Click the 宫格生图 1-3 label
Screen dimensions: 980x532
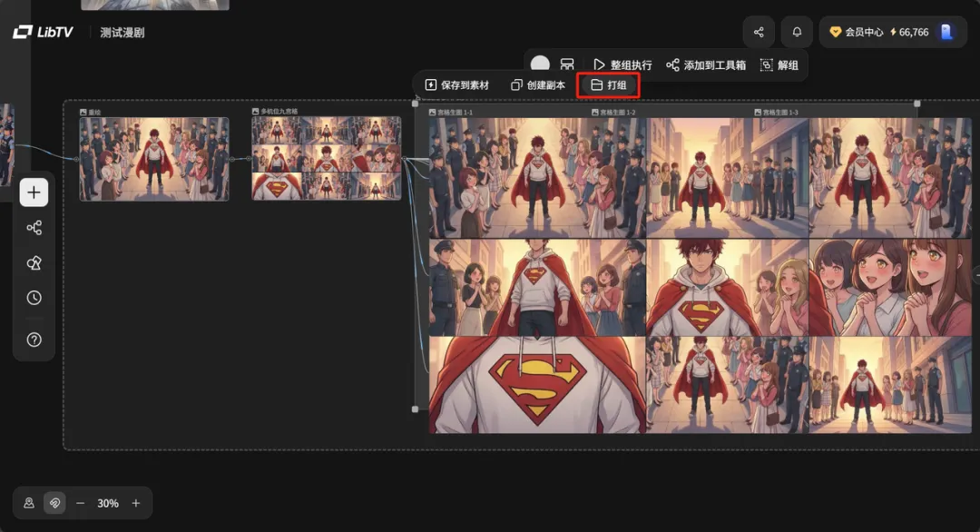(776, 113)
